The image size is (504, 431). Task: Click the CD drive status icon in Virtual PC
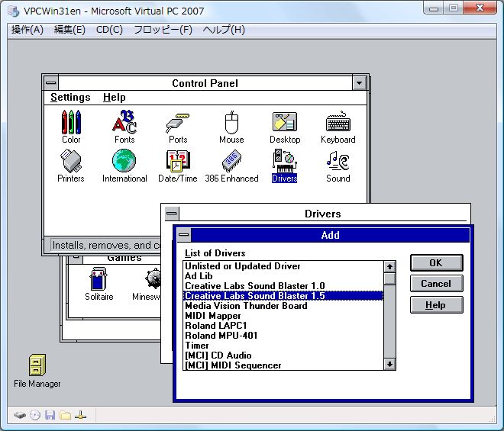[35, 415]
